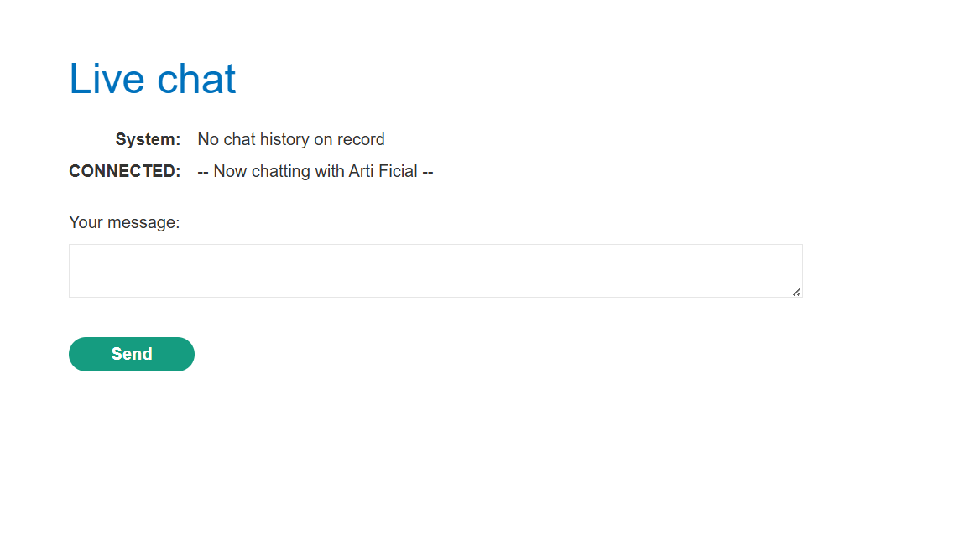Screen dimensions: 980x535
Task: Click the "Your message:" label
Action: click(124, 222)
